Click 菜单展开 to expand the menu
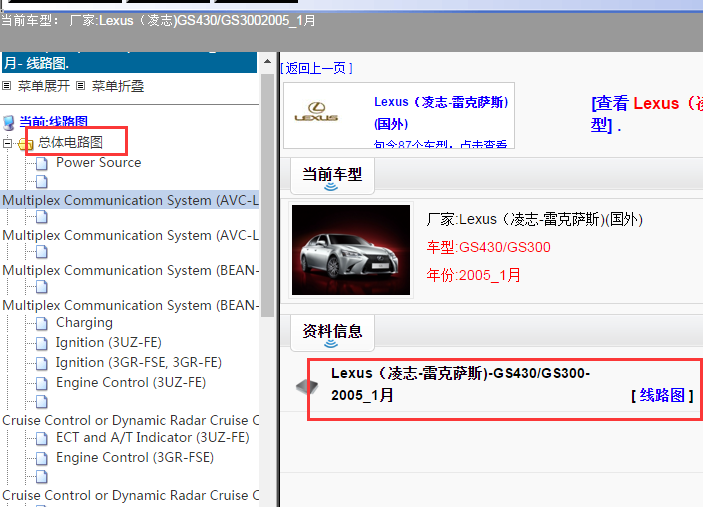The image size is (703, 507). tap(44, 86)
